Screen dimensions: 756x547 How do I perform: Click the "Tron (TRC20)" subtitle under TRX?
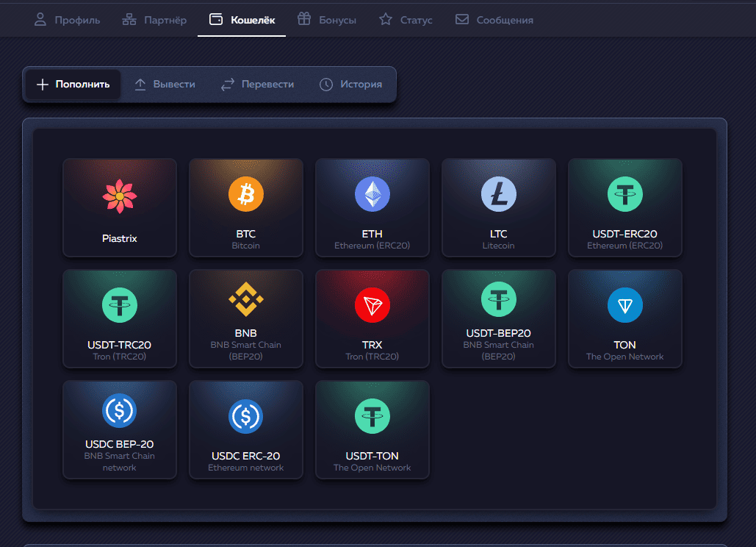372,357
